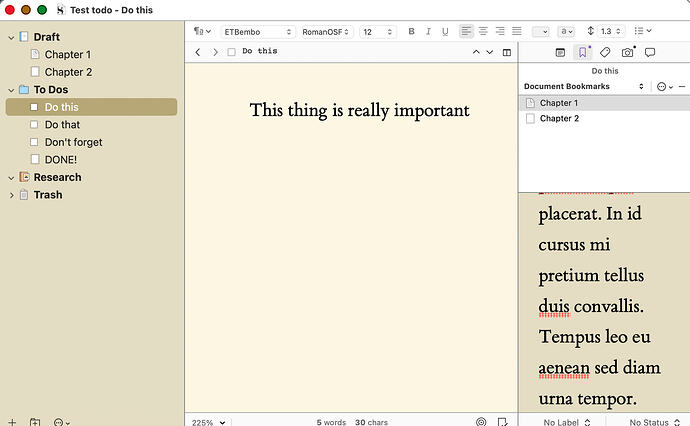
Task: Select Chapter 1 in the Draft folder
Action: tap(68, 55)
